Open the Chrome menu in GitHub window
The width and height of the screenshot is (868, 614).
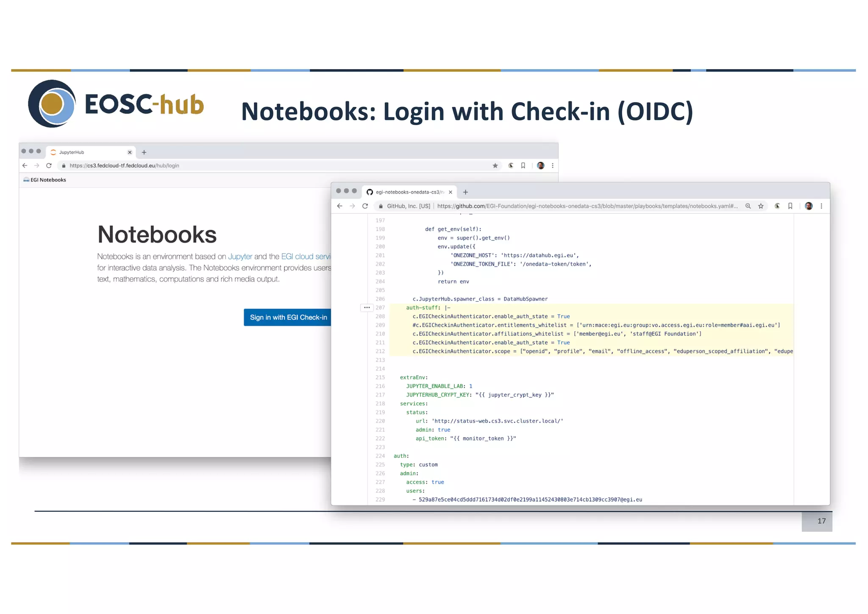[821, 206]
